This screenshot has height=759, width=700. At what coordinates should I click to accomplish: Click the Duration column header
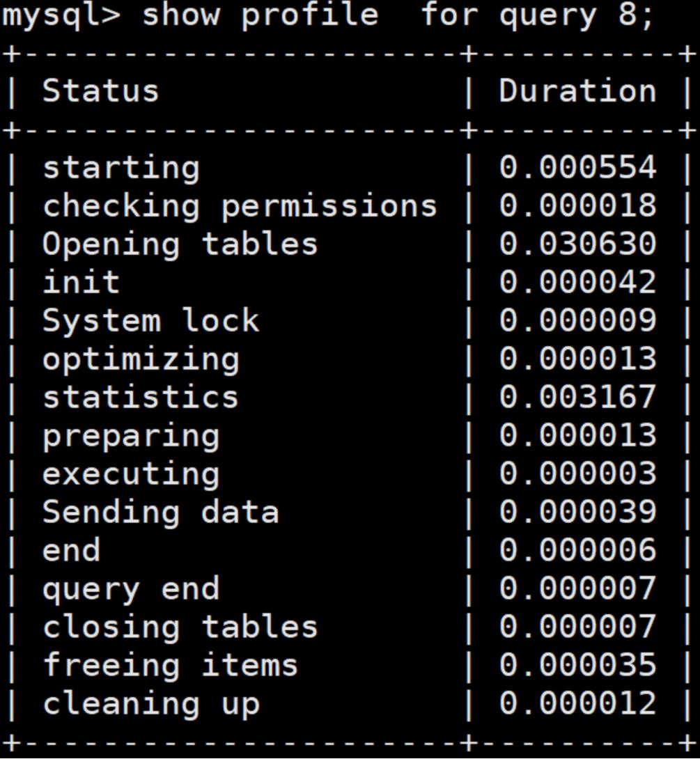coord(577,91)
